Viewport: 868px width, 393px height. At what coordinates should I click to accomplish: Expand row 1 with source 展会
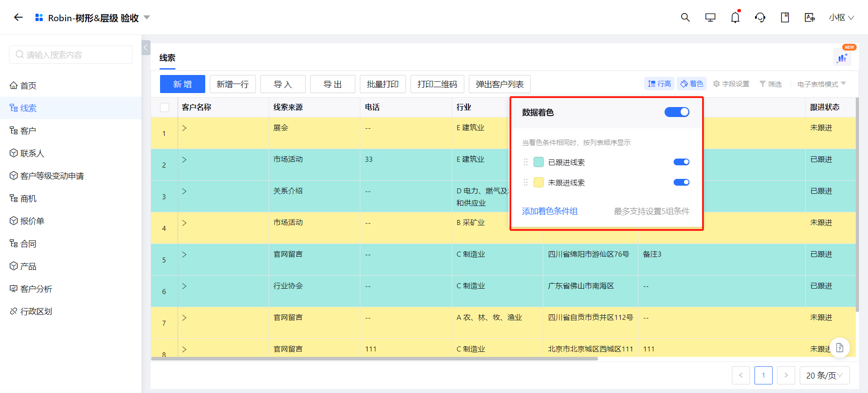click(184, 128)
